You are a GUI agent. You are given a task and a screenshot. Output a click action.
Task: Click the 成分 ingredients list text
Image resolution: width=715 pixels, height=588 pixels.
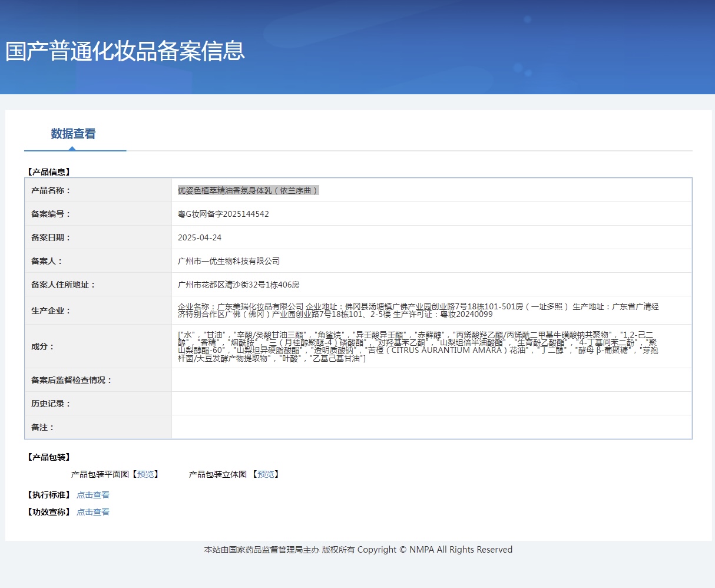click(x=418, y=346)
